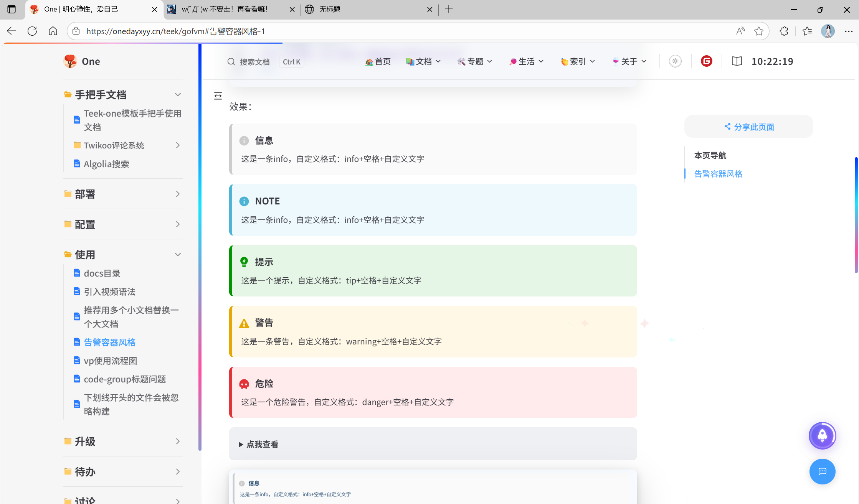Open the 文档 nav dropdown

424,61
